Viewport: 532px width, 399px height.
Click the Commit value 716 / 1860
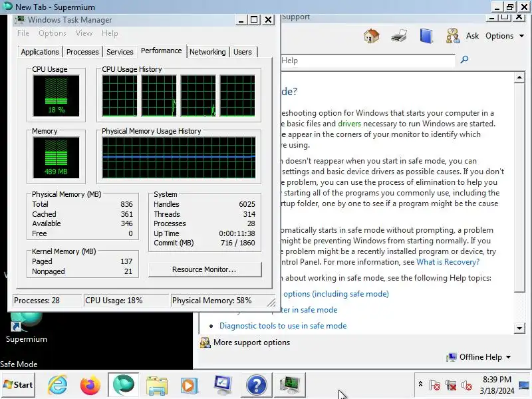(x=237, y=243)
